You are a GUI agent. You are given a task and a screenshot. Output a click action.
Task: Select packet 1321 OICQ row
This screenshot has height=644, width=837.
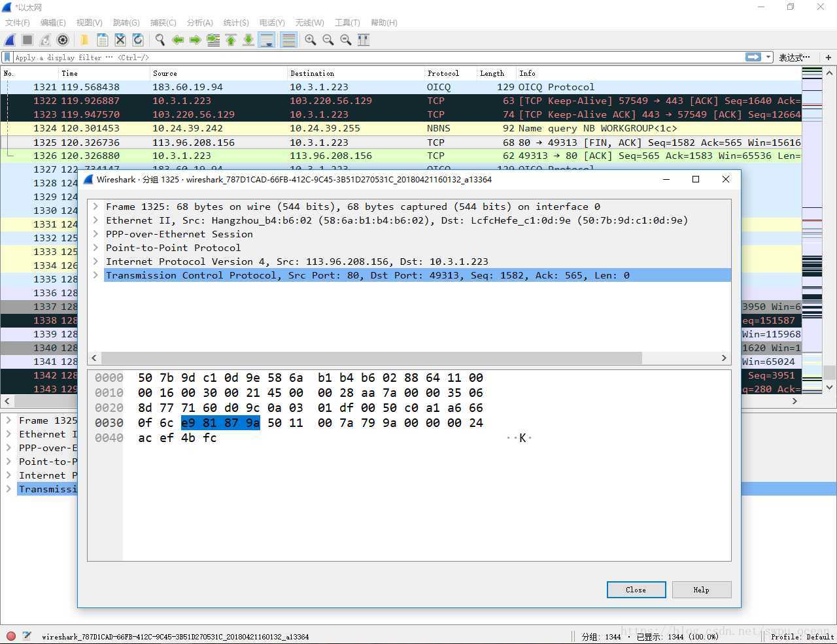[x=401, y=87]
